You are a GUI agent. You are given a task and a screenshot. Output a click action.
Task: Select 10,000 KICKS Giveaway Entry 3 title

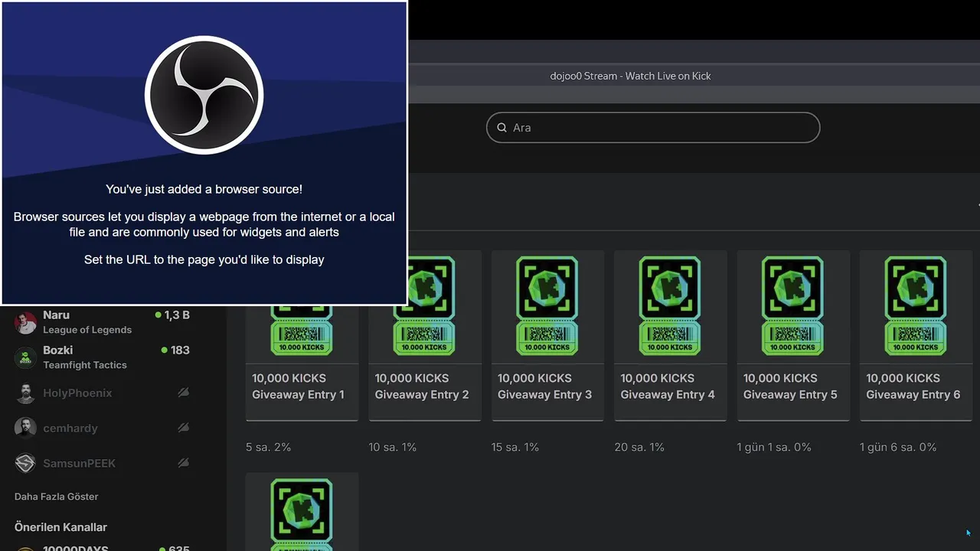point(544,386)
